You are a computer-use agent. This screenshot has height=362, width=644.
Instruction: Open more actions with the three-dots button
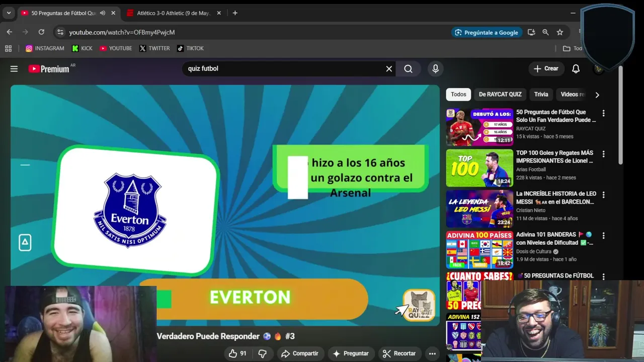click(x=432, y=353)
